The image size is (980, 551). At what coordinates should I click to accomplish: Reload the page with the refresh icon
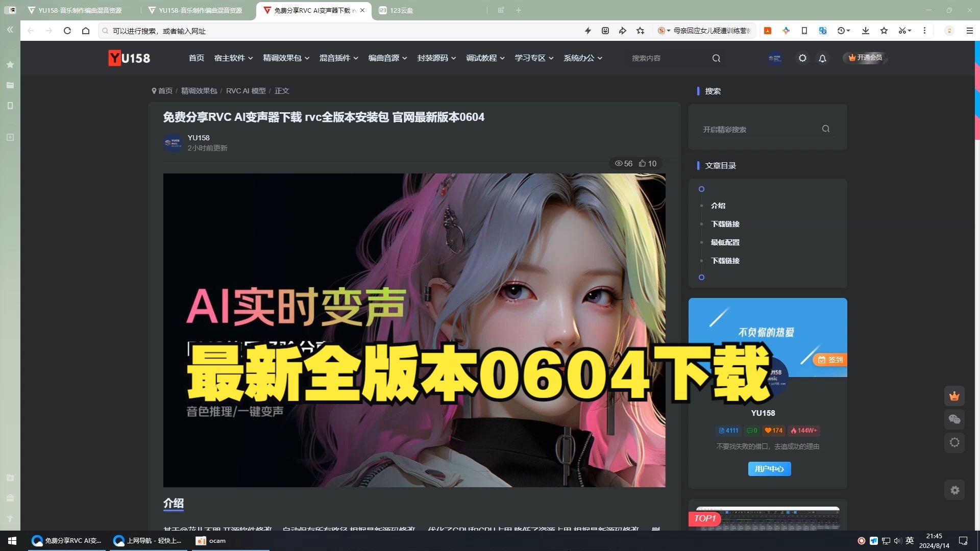point(67,31)
